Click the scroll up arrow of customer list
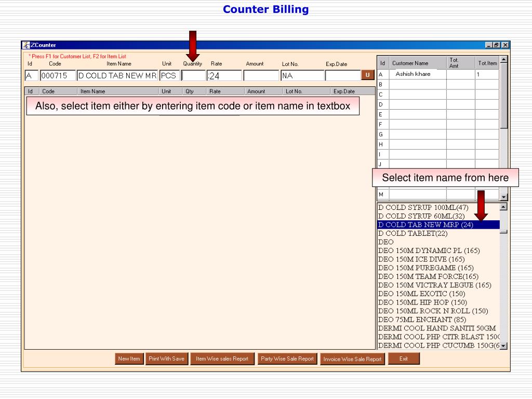Screen dimensions: 532x399 click(x=504, y=59)
